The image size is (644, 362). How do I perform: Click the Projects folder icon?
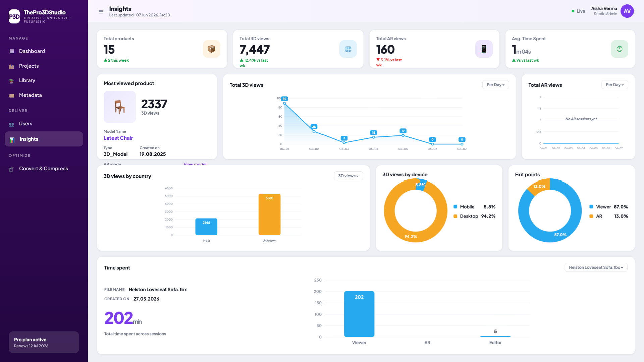point(11,66)
